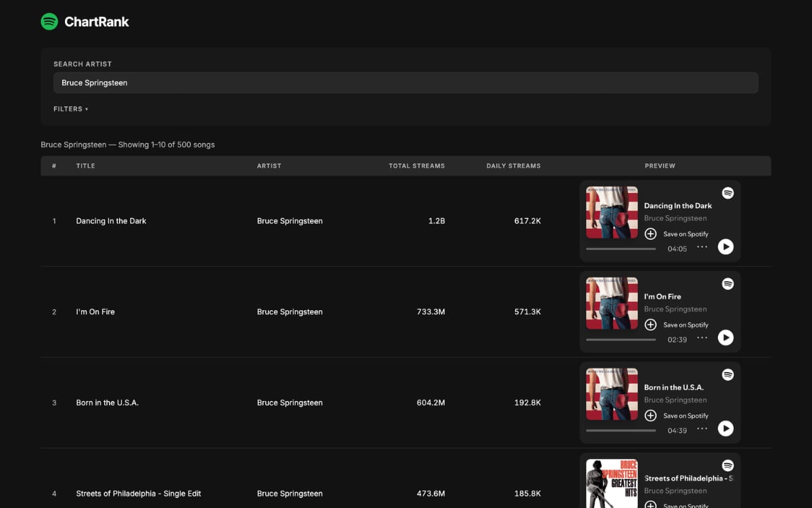Save I'm On Fire with plus icon
The height and width of the screenshot is (508, 812).
pos(650,324)
